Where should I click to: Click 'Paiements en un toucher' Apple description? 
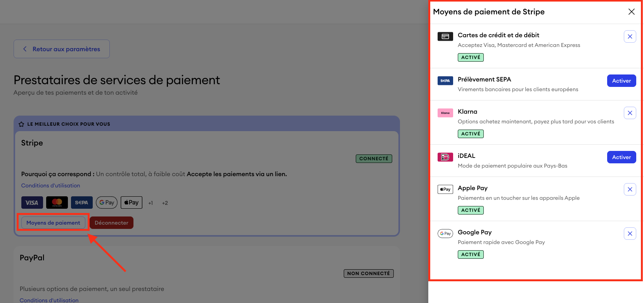(x=519, y=198)
